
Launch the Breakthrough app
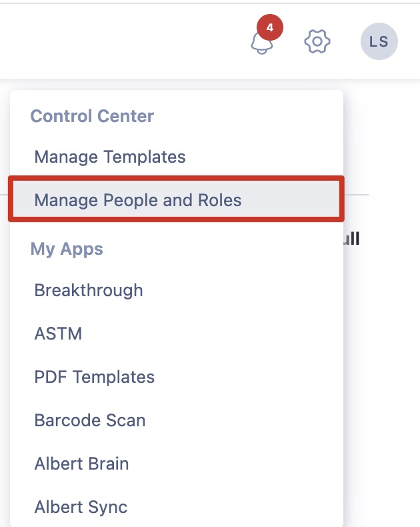pos(89,290)
